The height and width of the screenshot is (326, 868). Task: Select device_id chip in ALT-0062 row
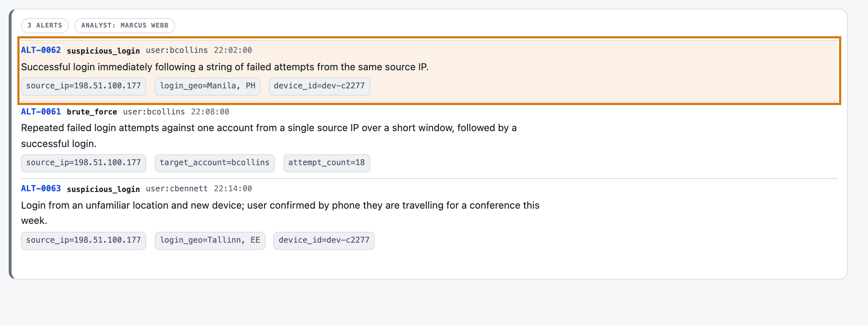pos(319,86)
